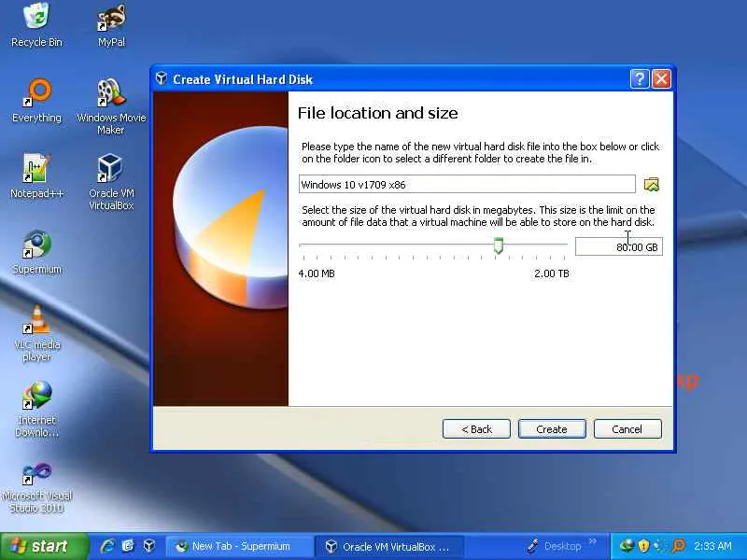Select Windows Movie Maker desktop icon
The image size is (747, 560).
(x=111, y=106)
